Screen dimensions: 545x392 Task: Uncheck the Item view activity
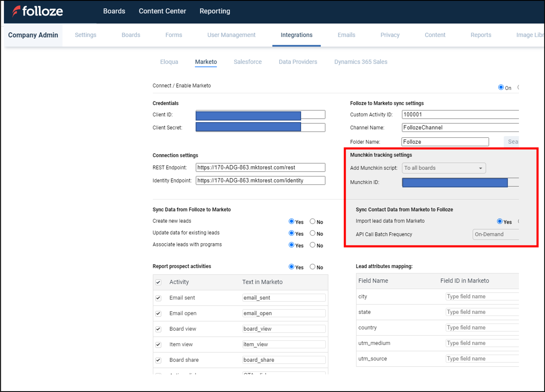(158, 344)
